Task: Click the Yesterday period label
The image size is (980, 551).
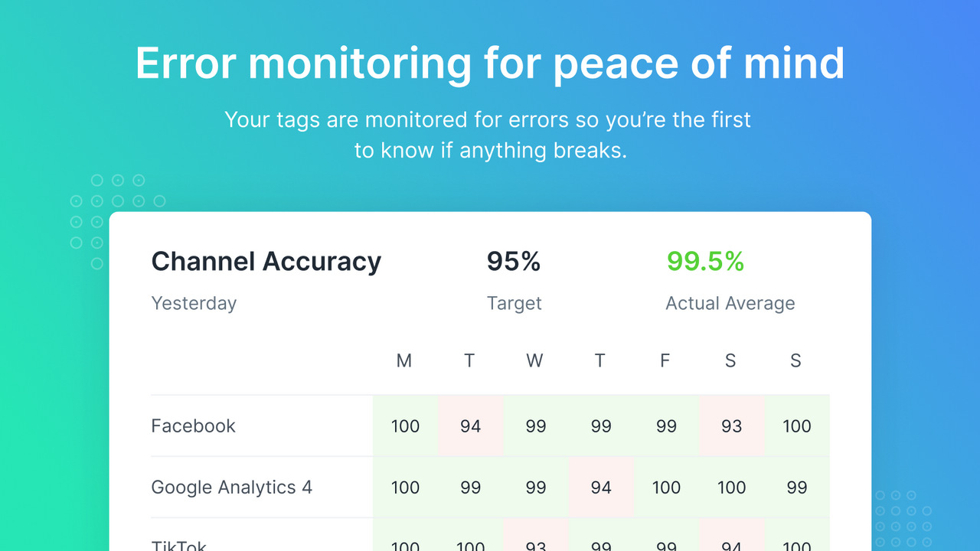Action: [x=194, y=303]
